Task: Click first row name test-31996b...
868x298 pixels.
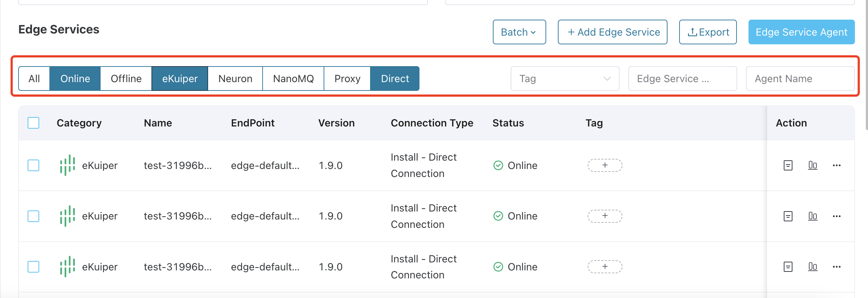Action: point(178,165)
